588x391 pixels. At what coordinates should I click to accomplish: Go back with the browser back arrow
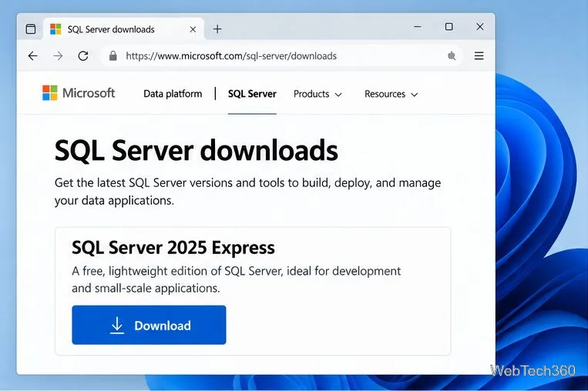[33, 56]
